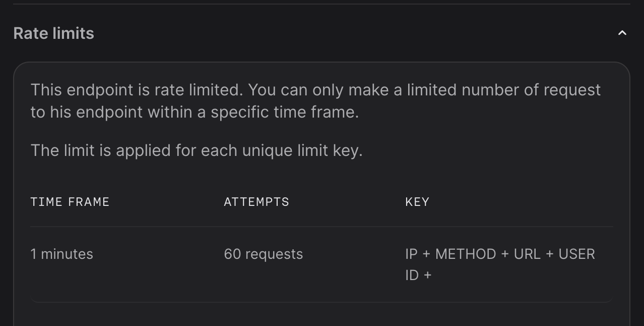This screenshot has width=644, height=326.
Task: Click the "60 requests" attempts cell
Action: [x=263, y=254]
